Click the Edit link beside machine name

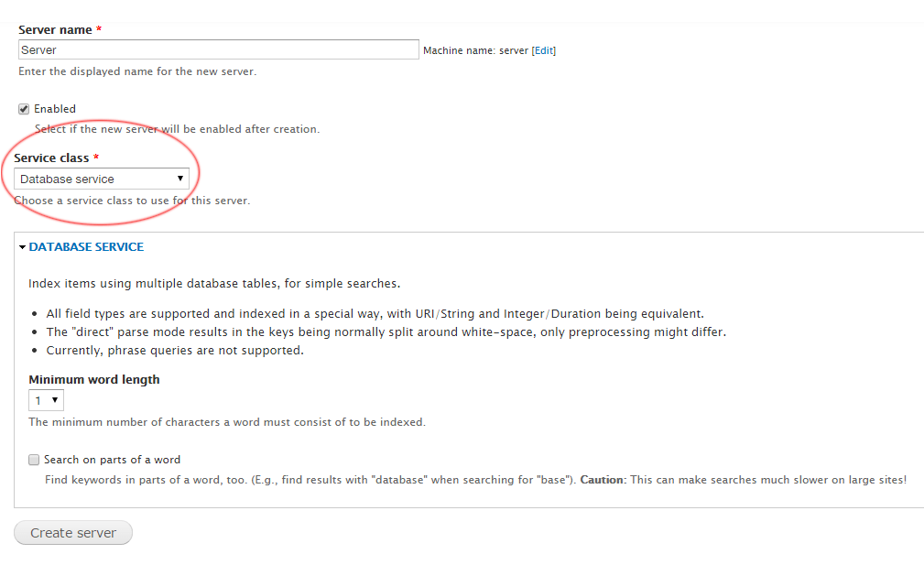click(x=543, y=50)
